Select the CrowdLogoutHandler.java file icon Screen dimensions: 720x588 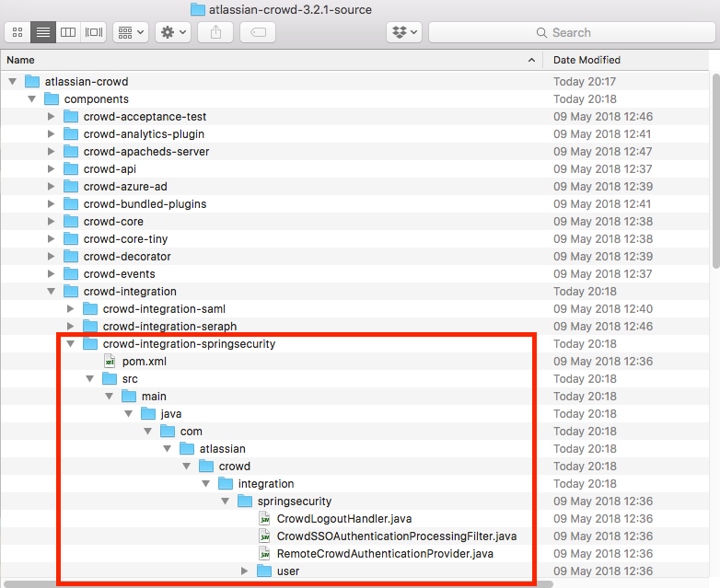pos(264,519)
